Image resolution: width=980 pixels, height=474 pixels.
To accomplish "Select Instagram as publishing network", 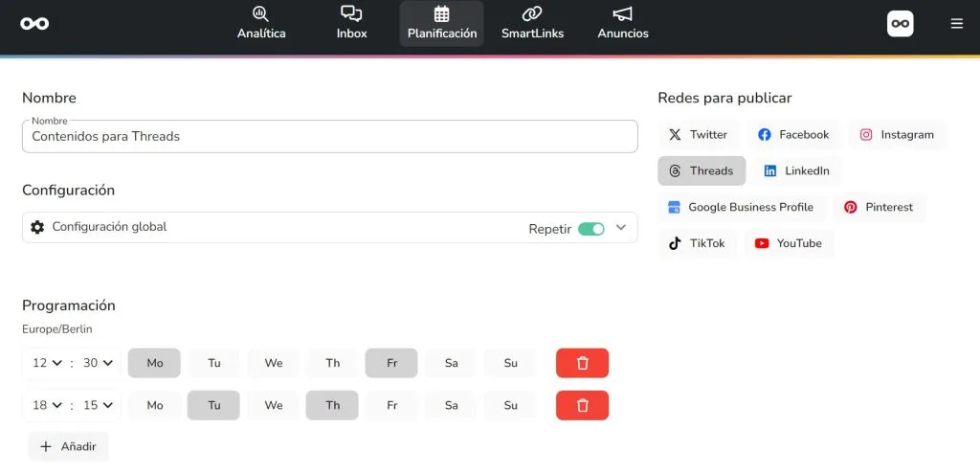I will point(897,134).
